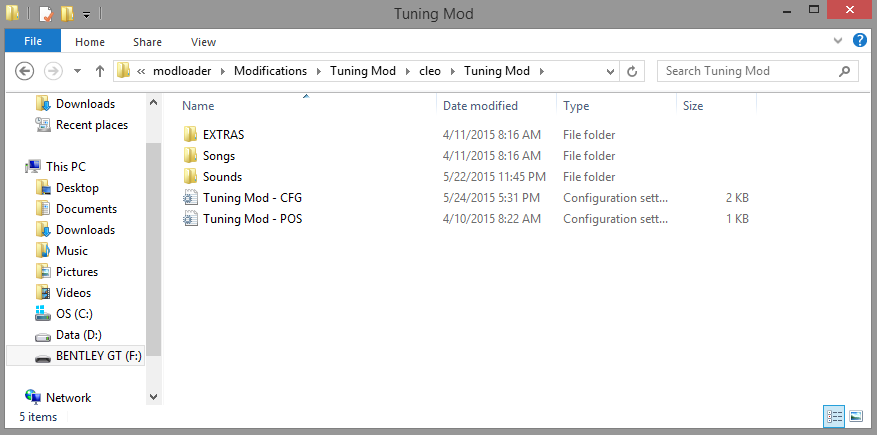Select the Tuning Mod - POS file
The height and width of the screenshot is (435, 877).
click(251, 219)
